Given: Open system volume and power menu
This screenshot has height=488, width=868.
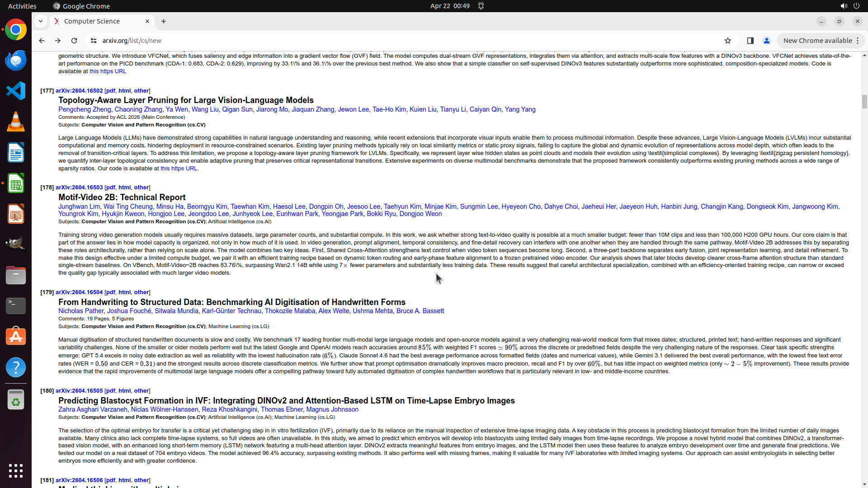Looking at the screenshot, I should point(850,6).
